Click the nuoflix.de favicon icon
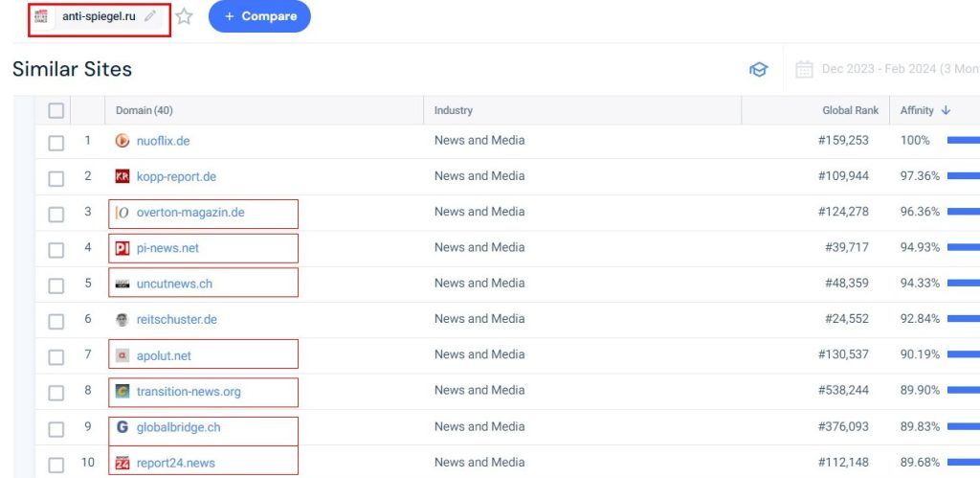Viewport: 980px width, 478px height. click(x=122, y=141)
